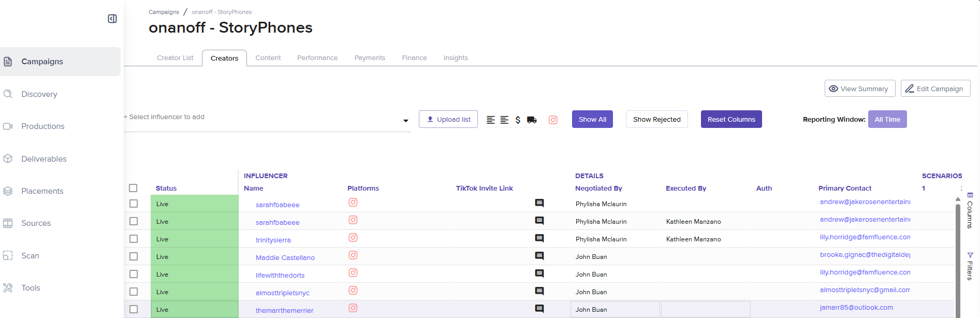Sort by the Executed By column header

(x=686, y=188)
